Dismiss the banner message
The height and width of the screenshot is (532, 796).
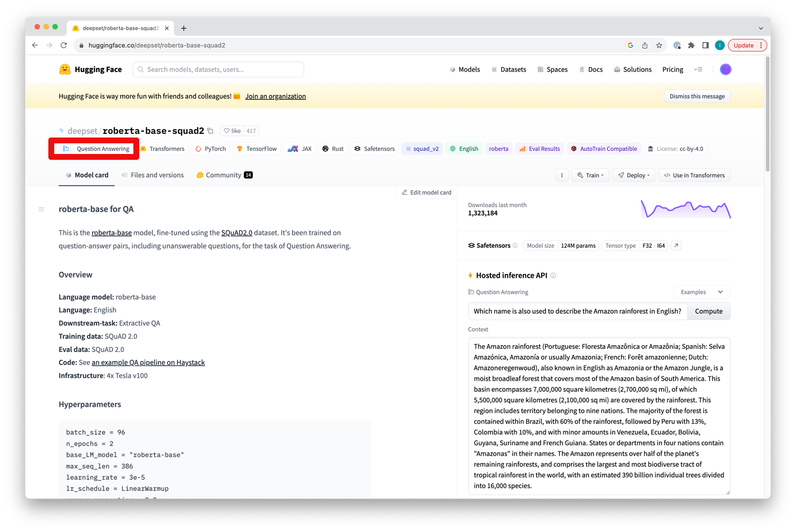[697, 96]
